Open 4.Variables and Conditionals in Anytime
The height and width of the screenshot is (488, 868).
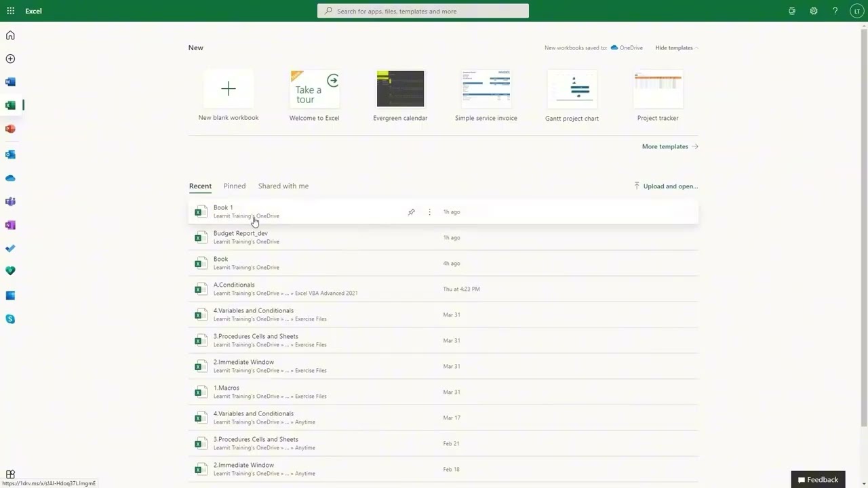[443, 418]
